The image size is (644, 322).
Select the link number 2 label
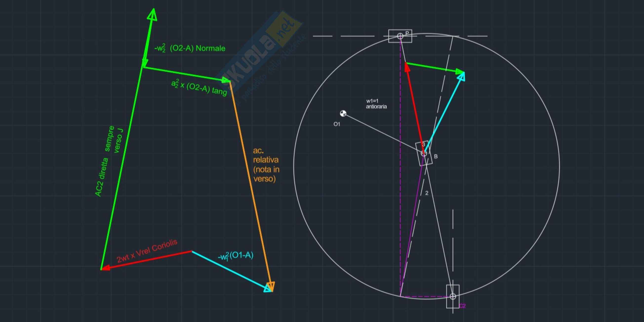(427, 193)
